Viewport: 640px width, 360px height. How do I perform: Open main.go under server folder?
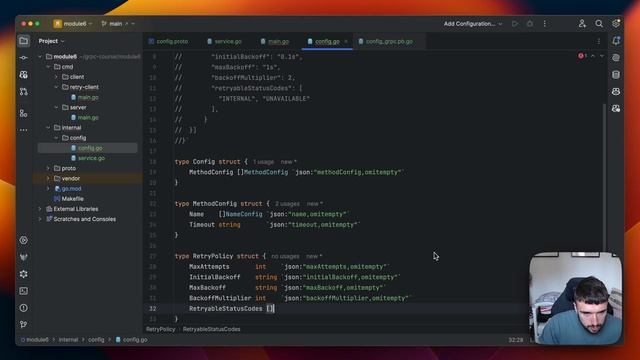tap(88, 118)
